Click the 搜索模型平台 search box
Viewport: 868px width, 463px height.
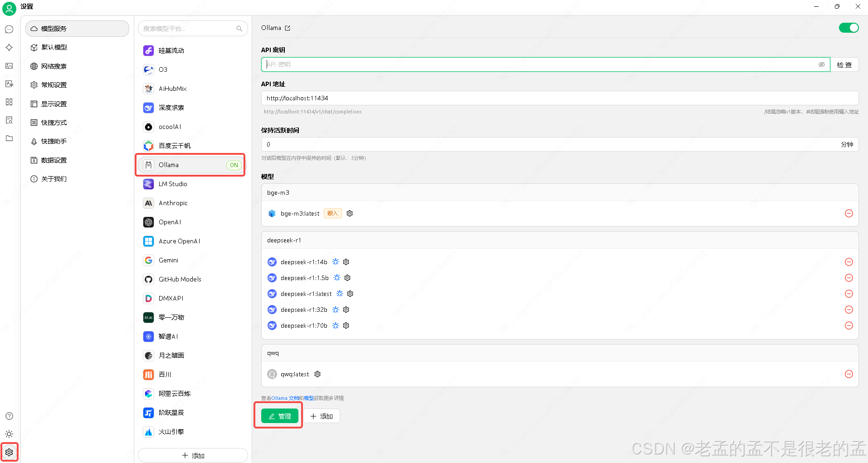[x=193, y=29]
